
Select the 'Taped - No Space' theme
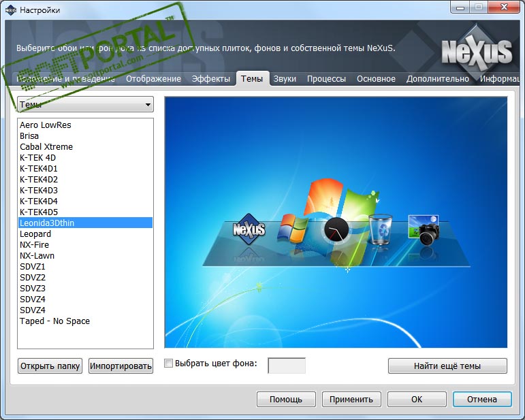tap(85, 321)
